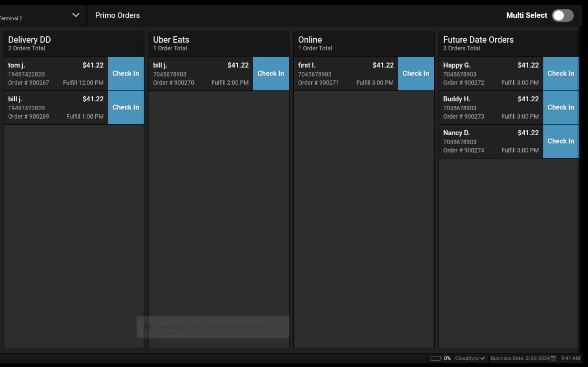Check in Buddy H. order 900273

point(561,107)
